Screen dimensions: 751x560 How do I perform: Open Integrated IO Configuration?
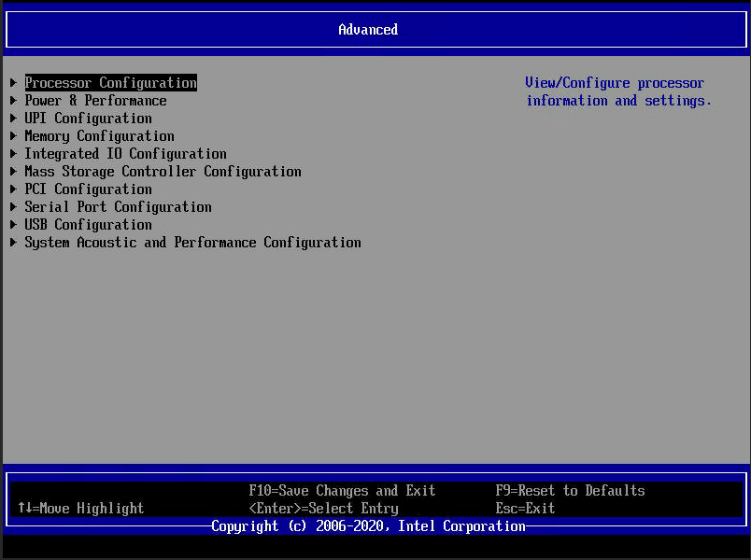(125, 153)
